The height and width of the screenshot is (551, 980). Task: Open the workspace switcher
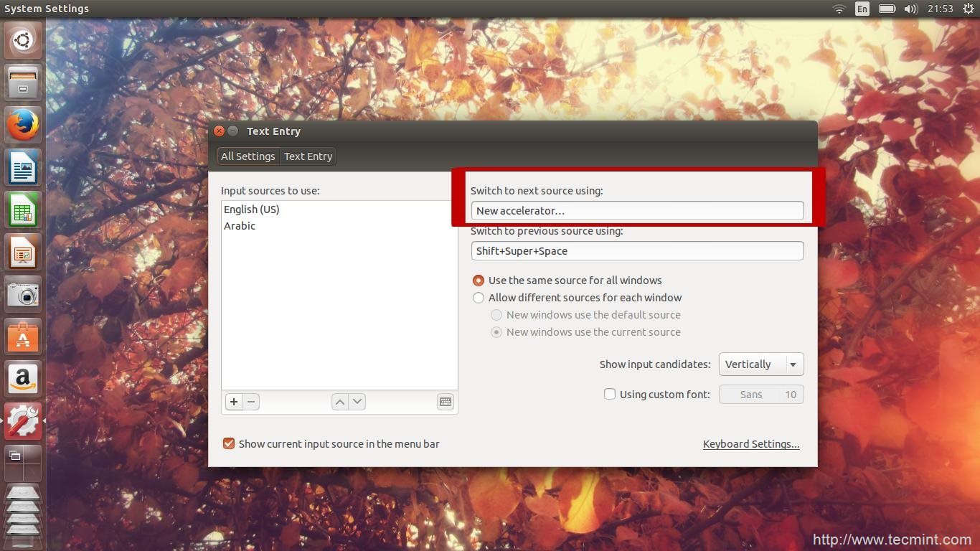coord(23,463)
